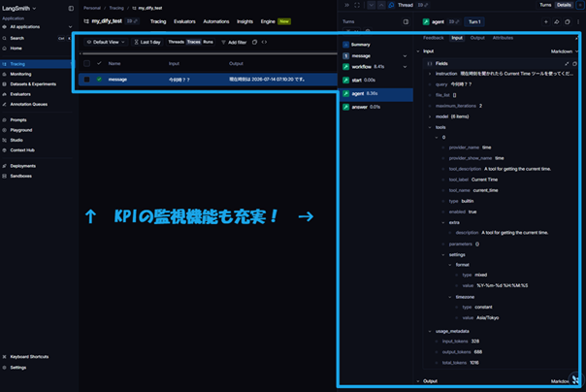Screen dimensions: 586x392
Task: Switch thread view to Turns
Action: (x=545, y=5)
